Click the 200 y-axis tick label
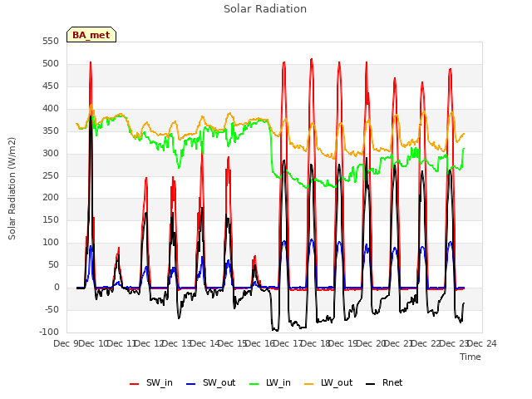The height and width of the screenshot is (399, 532). [x=51, y=198]
